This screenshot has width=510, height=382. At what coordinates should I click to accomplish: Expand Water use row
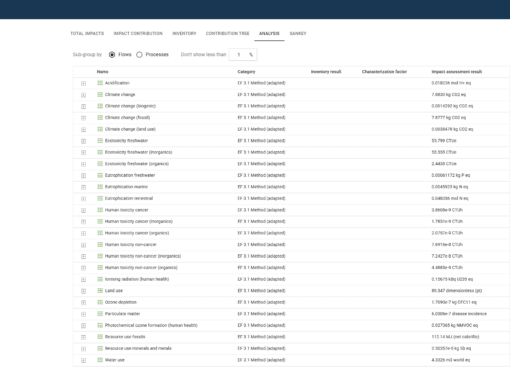tap(83, 360)
